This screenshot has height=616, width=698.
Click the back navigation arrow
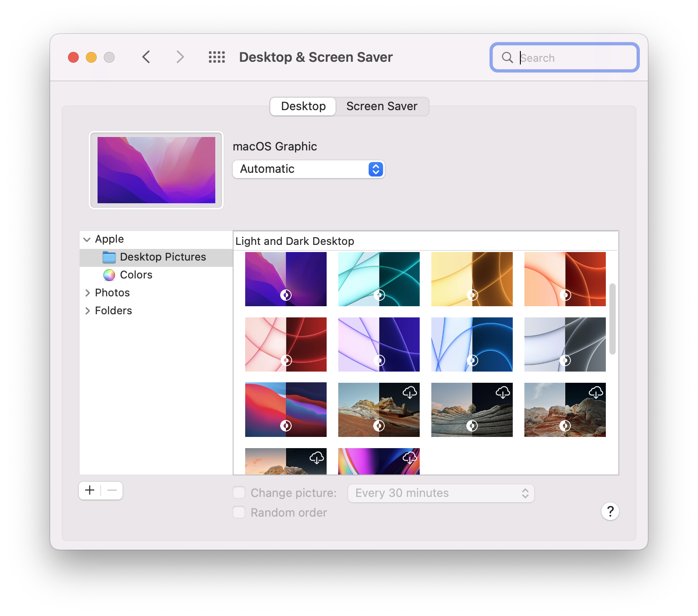click(x=146, y=57)
